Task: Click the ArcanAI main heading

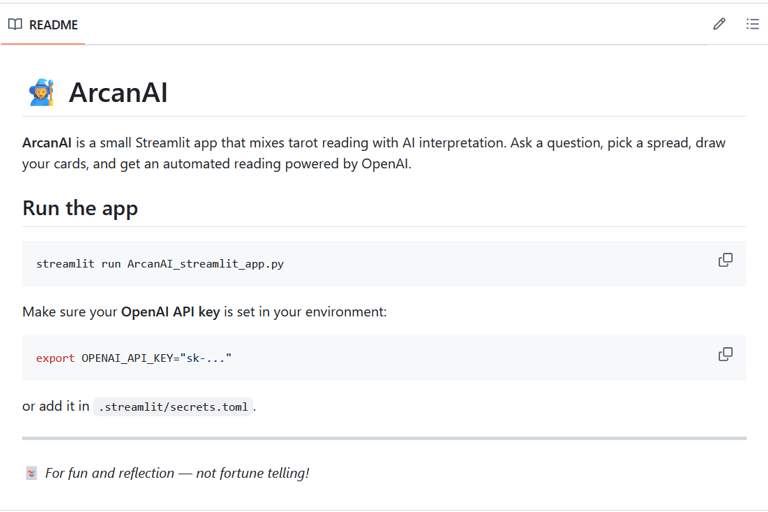Action: [118, 93]
